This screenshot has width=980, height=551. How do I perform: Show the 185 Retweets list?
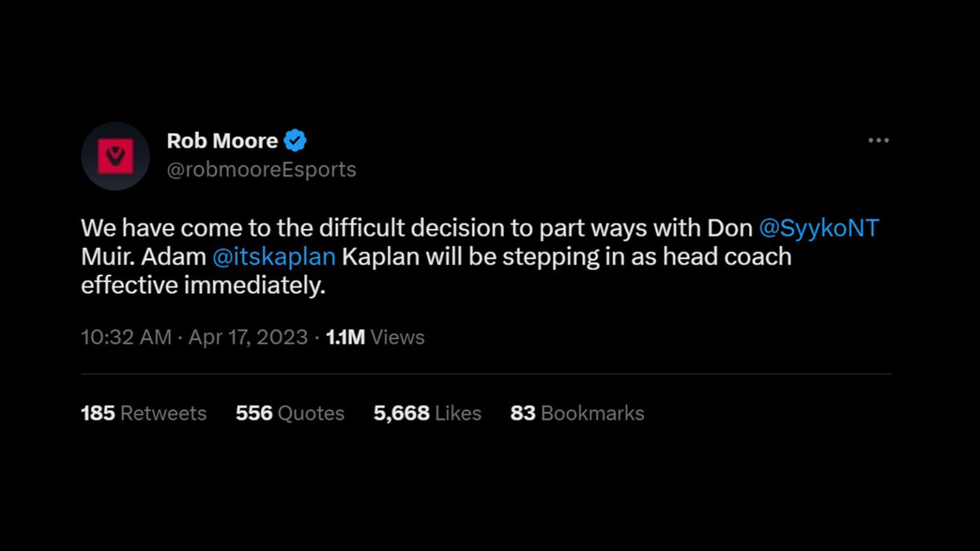144,413
